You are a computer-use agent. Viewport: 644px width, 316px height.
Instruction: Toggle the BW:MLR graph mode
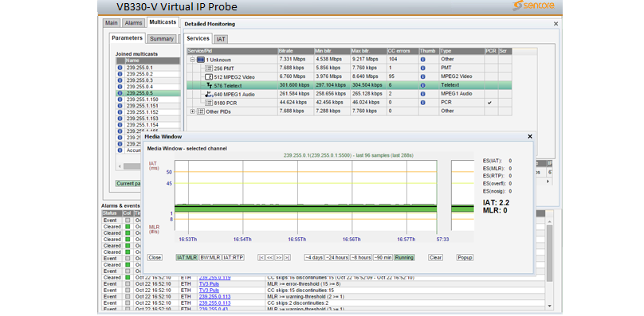coord(210,258)
